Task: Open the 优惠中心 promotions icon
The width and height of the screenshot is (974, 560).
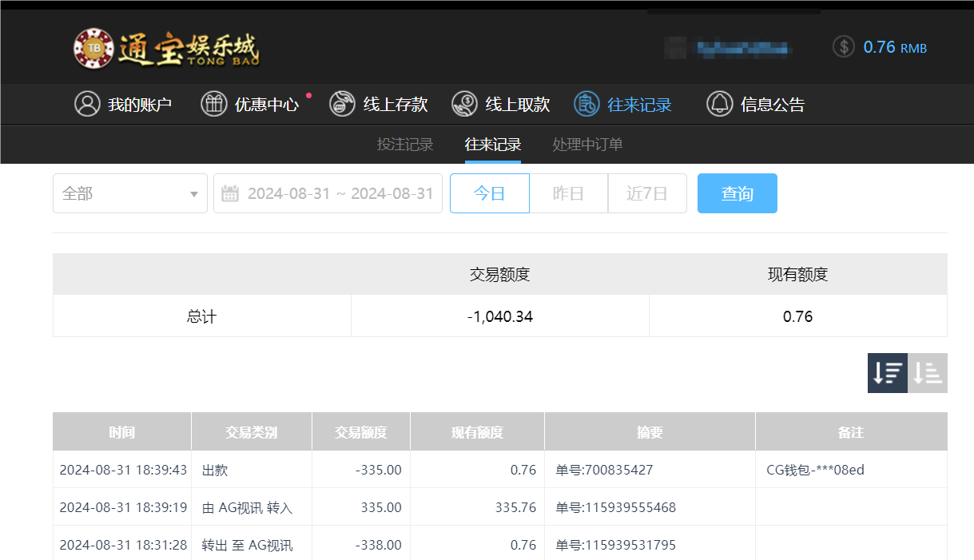Action: point(213,104)
